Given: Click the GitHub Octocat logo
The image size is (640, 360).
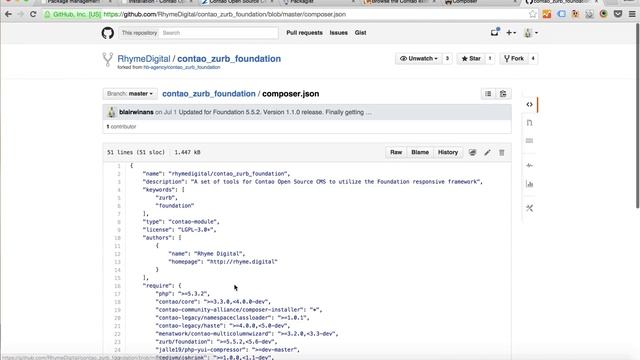Looking at the screenshot, I should coord(108,33).
